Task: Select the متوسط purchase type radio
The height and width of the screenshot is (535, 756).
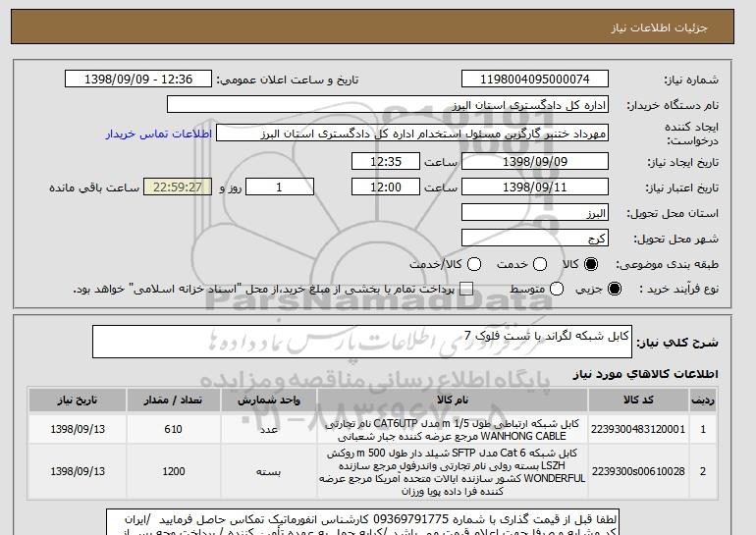Action: click(557, 289)
